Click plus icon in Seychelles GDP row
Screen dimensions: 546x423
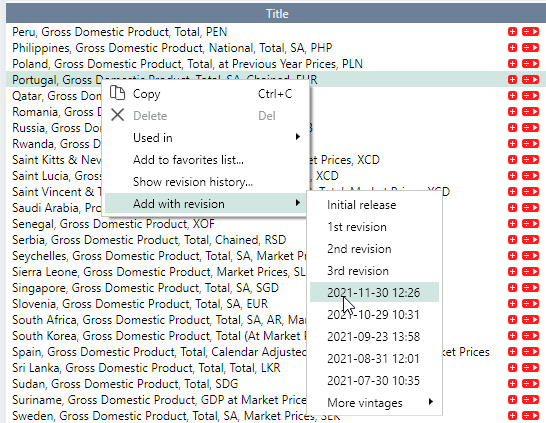[x=512, y=256]
